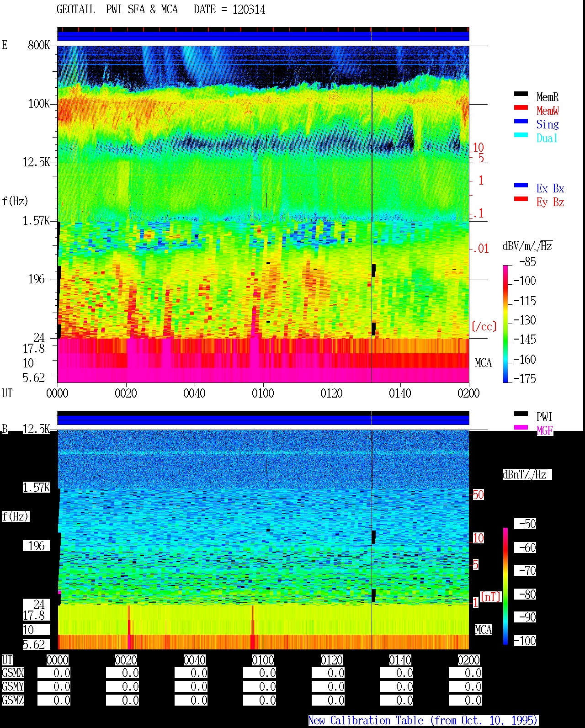Click '0100' time label under E panel
Screen dimensions: 585x728
(x=263, y=393)
